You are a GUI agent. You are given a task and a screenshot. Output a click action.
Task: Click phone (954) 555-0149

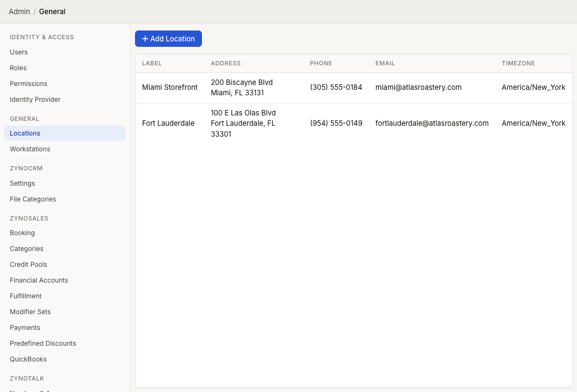click(336, 123)
